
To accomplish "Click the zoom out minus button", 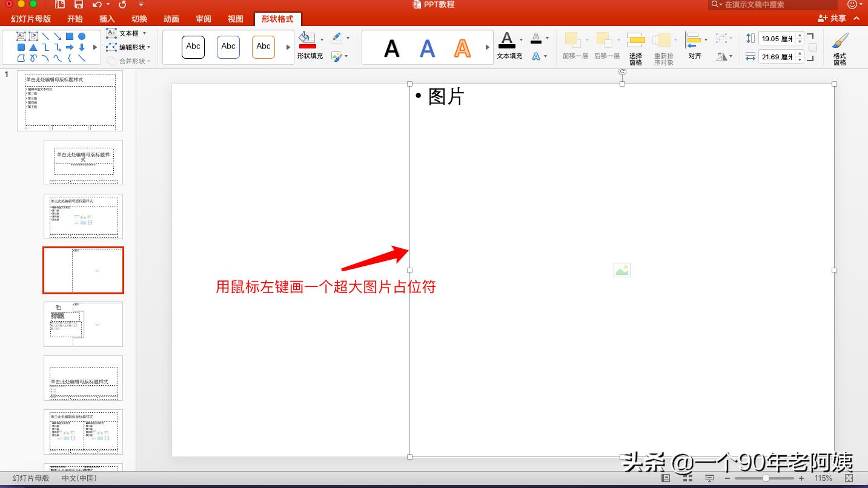I will (x=729, y=478).
